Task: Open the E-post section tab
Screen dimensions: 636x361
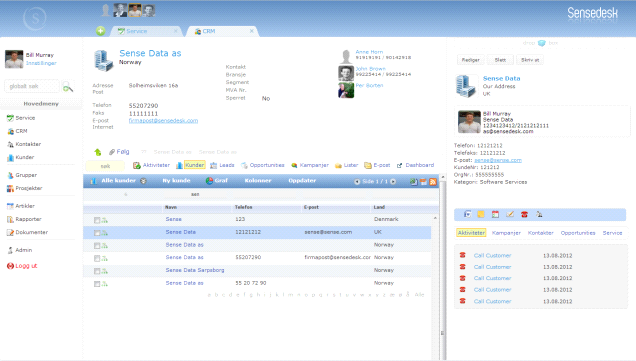Action: (x=382, y=165)
